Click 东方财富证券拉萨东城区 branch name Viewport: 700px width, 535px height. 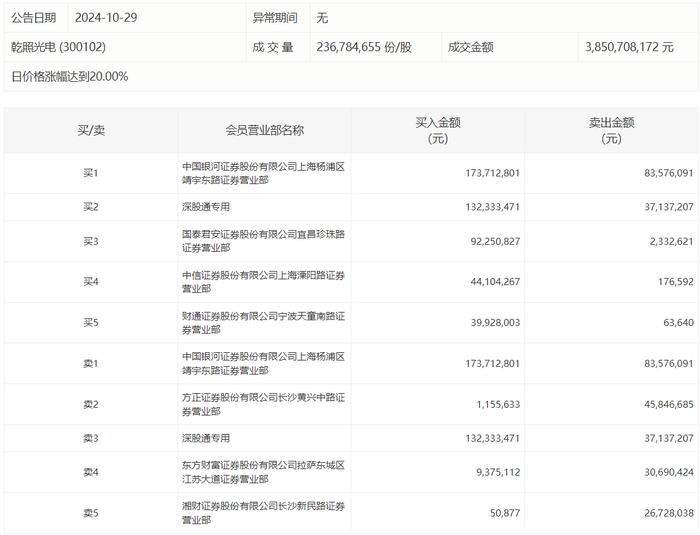tap(263, 472)
